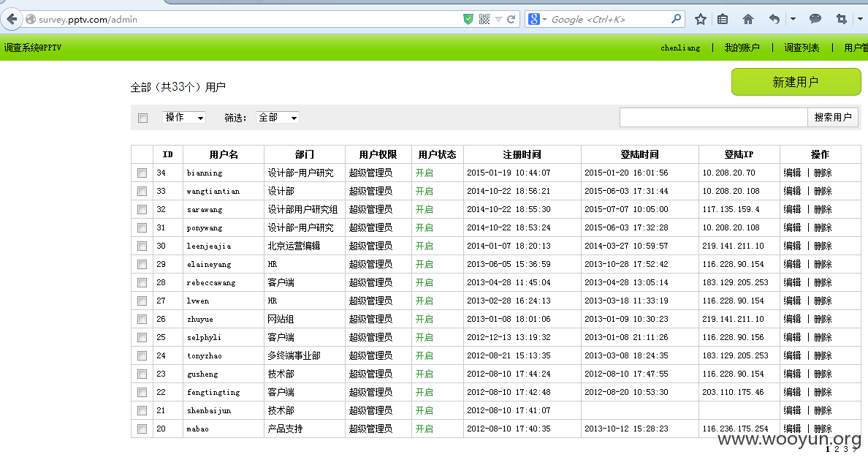This screenshot has height=460, width=868.
Task: Click login time 2013-10-12 15:28:23
Action: (626, 429)
